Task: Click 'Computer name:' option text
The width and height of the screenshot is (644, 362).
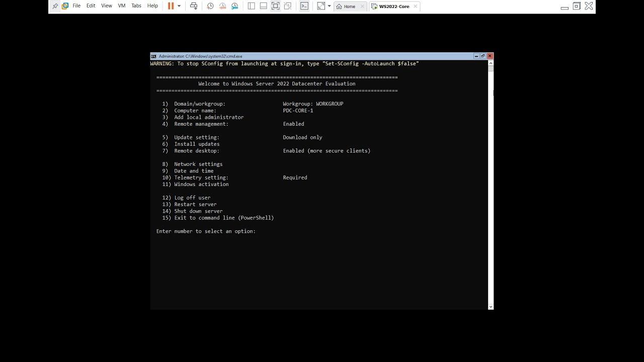Action: (x=195, y=111)
